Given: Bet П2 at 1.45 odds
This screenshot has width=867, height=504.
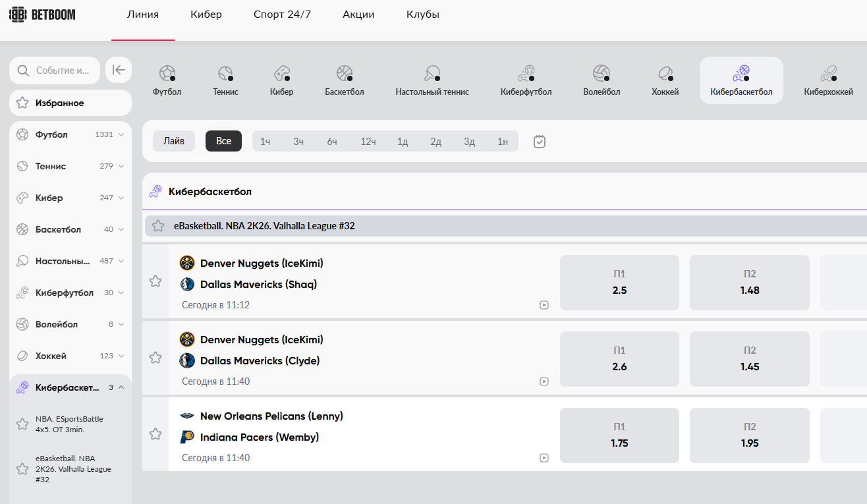Looking at the screenshot, I should click(750, 359).
